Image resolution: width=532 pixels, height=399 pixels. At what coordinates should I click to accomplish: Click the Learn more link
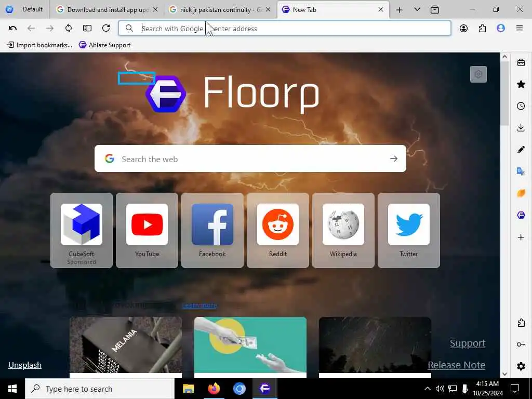point(199,305)
